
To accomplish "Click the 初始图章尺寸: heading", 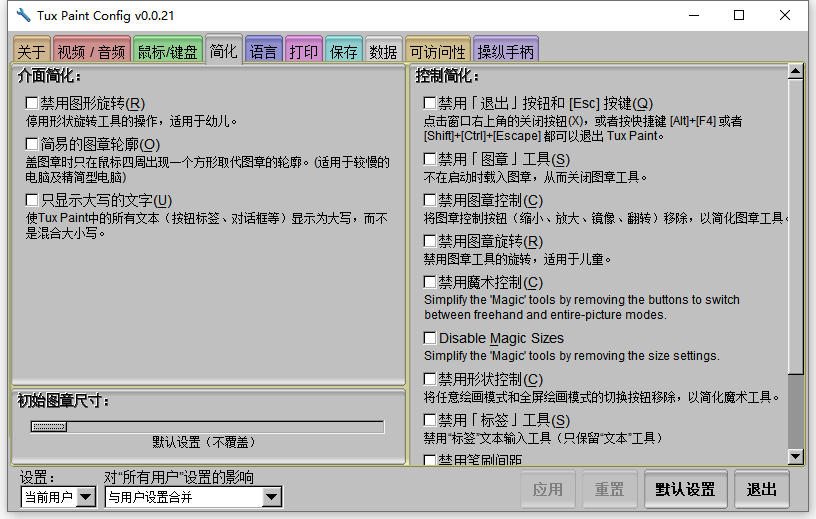I will pos(63,401).
